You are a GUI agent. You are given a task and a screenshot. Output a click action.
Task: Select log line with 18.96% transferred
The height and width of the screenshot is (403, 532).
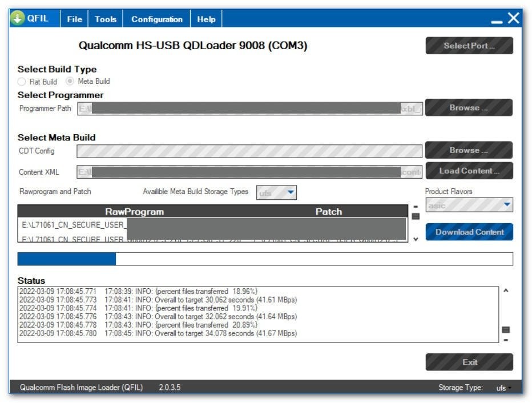138,291
